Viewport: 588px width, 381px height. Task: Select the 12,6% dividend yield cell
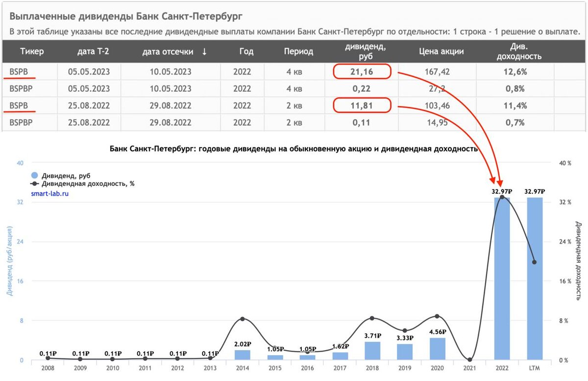point(514,72)
